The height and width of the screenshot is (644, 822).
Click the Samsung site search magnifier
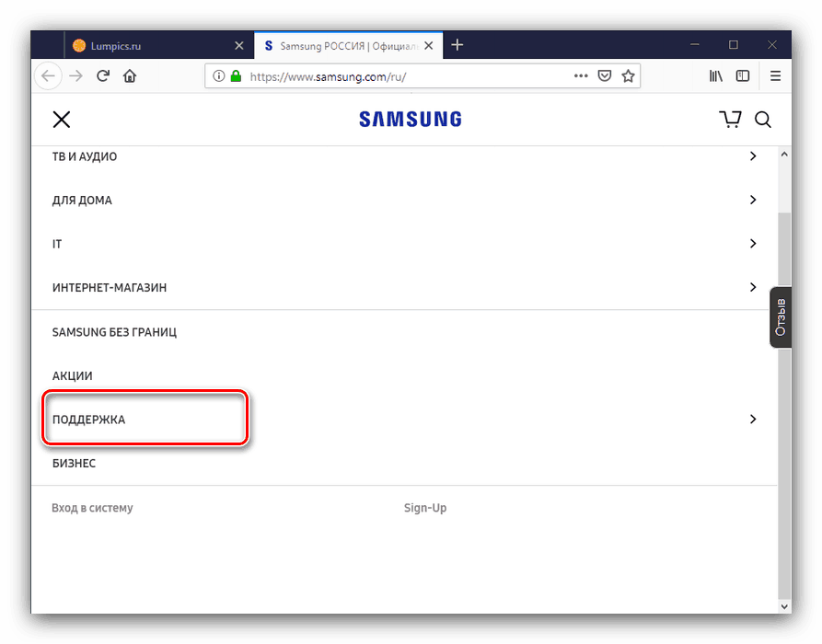point(763,120)
